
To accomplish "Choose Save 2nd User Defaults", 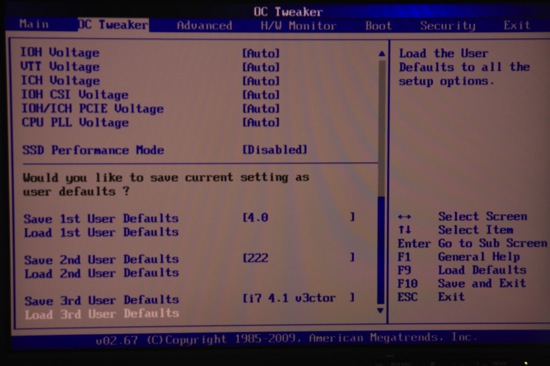I will (x=101, y=260).
